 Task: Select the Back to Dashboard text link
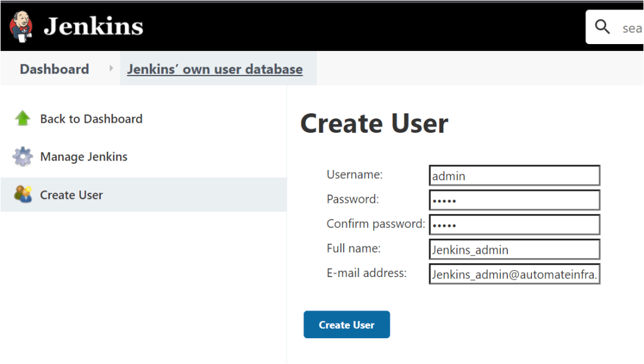91,119
